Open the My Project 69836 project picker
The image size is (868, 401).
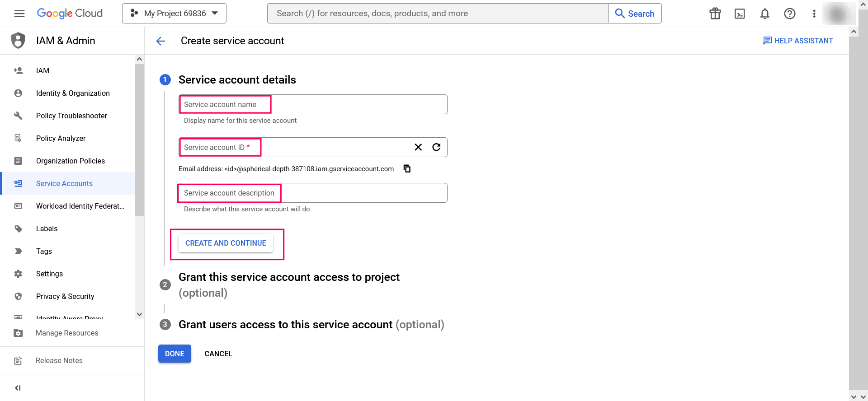(x=174, y=14)
